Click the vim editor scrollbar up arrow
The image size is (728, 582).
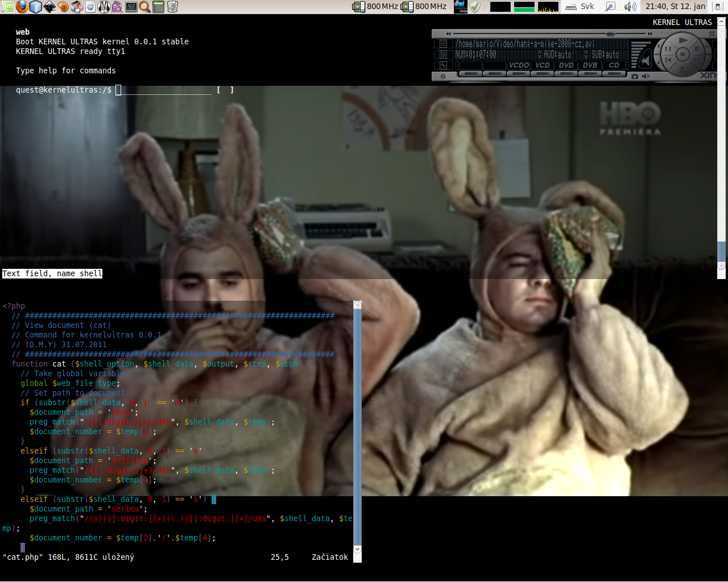(357, 305)
